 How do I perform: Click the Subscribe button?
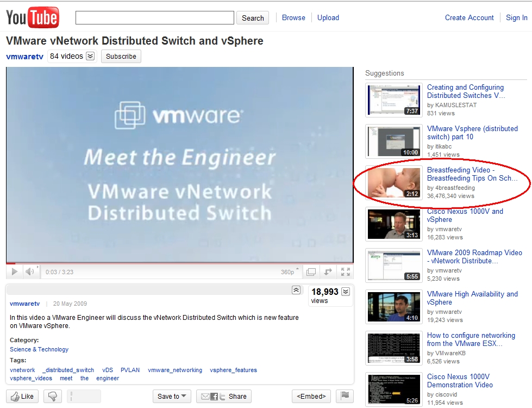coord(121,57)
